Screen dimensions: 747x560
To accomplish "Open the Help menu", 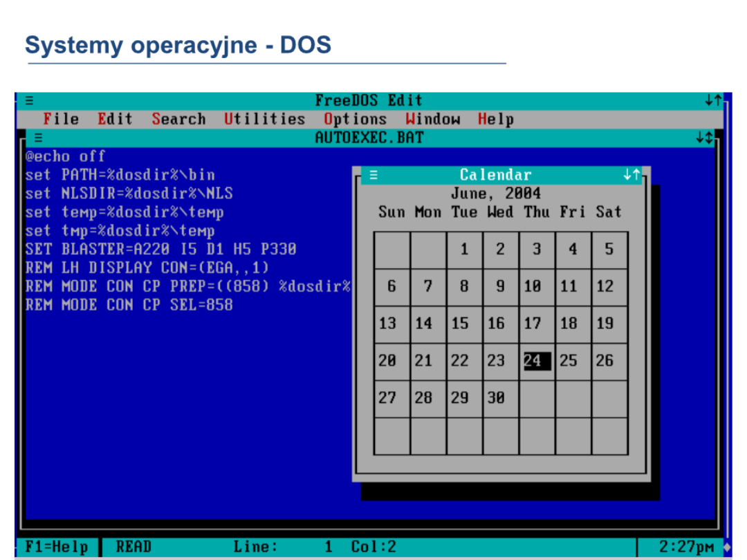I will [495, 120].
